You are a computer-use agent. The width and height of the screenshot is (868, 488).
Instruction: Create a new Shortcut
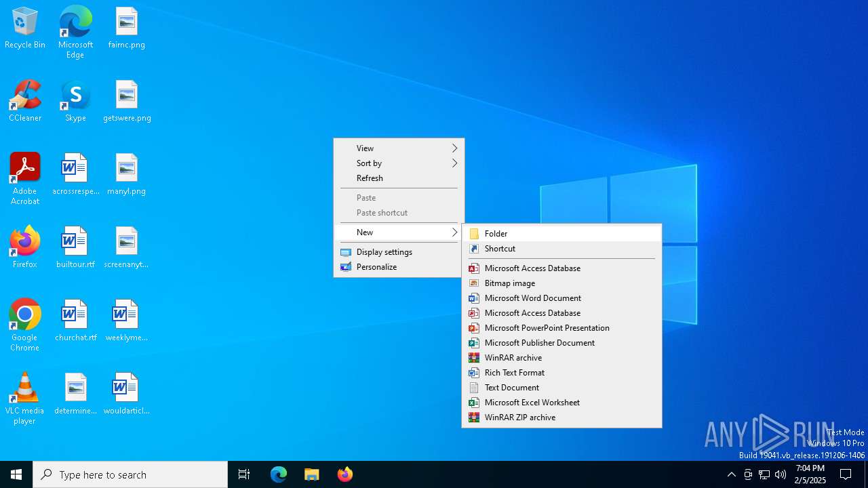tap(561, 249)
